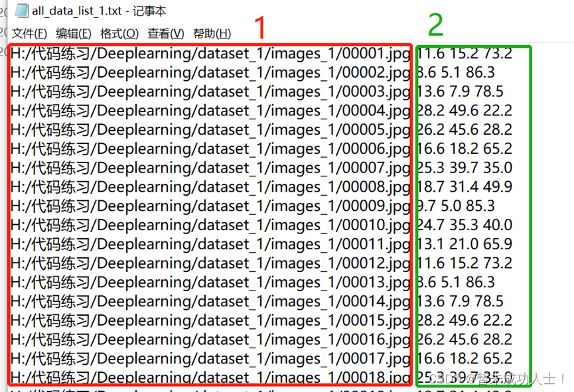Screen dimensions: 574x392
Task: Click the path ending in 00005.jpg
Action: [210, 130]
